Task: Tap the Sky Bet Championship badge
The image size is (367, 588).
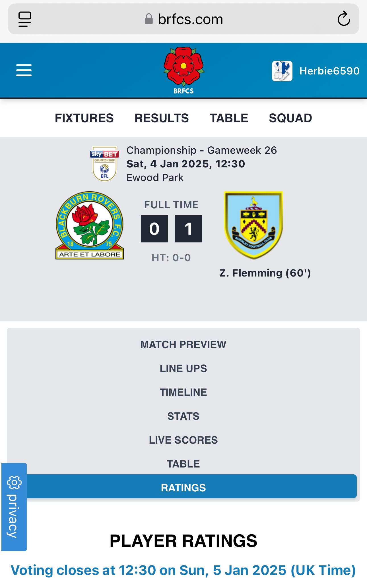Action: [104, 164]
